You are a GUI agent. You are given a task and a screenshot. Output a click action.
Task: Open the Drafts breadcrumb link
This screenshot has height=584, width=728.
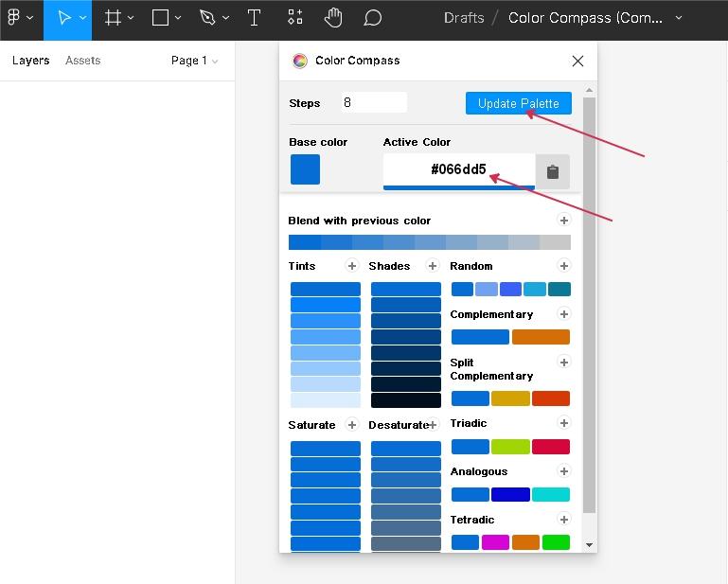pyautogui.click(x=464, y=18)
